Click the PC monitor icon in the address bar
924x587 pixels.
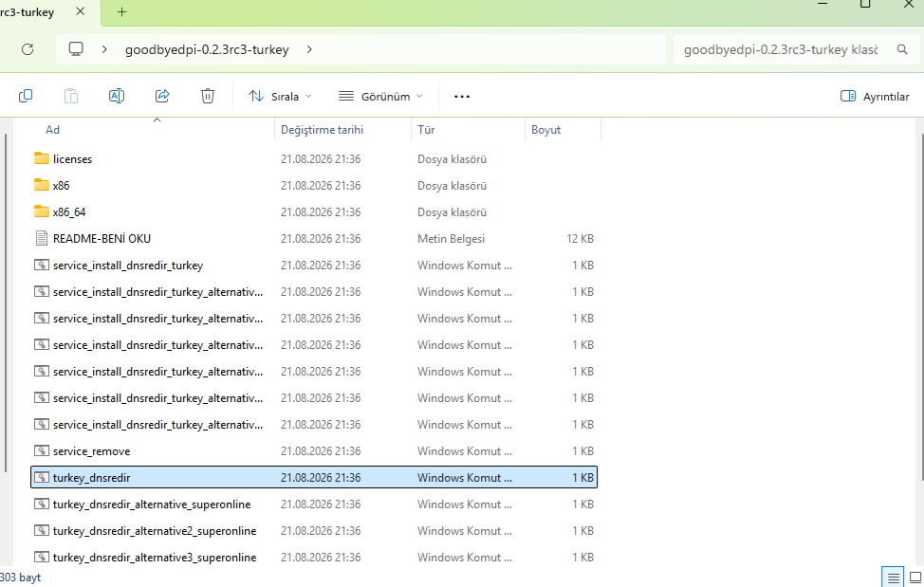click(x=76, y=49)
